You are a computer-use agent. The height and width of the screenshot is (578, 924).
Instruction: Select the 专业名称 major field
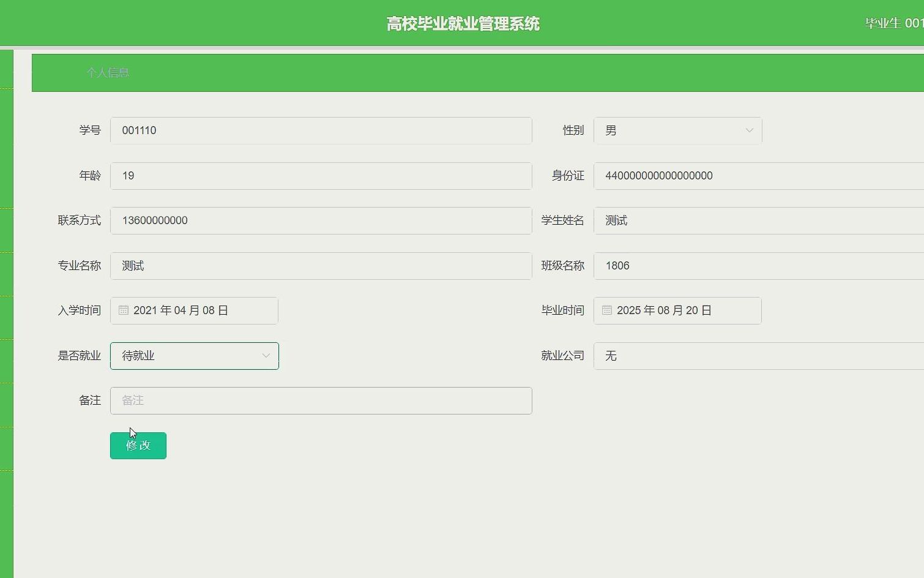321,266
